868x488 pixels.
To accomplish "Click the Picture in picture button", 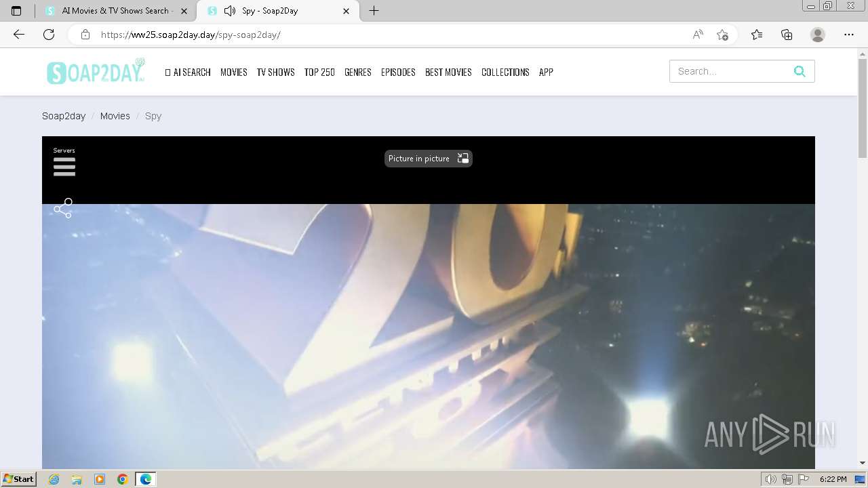I will (x=428, y=159).
